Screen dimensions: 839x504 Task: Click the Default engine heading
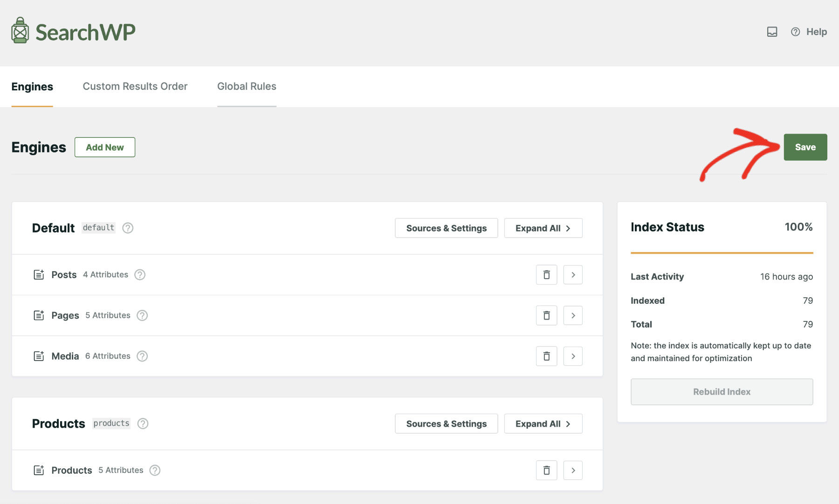53,228
